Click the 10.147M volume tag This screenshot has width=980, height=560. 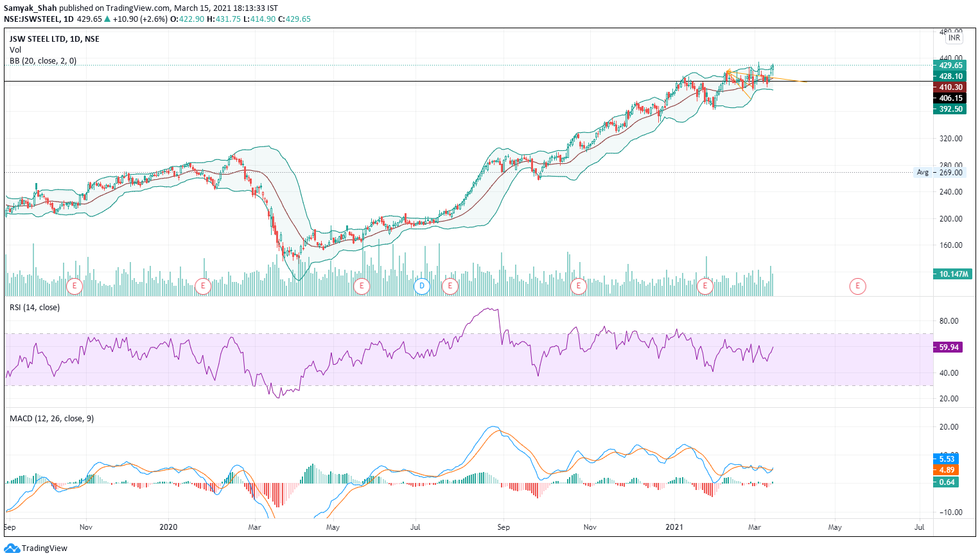[953, 274]
